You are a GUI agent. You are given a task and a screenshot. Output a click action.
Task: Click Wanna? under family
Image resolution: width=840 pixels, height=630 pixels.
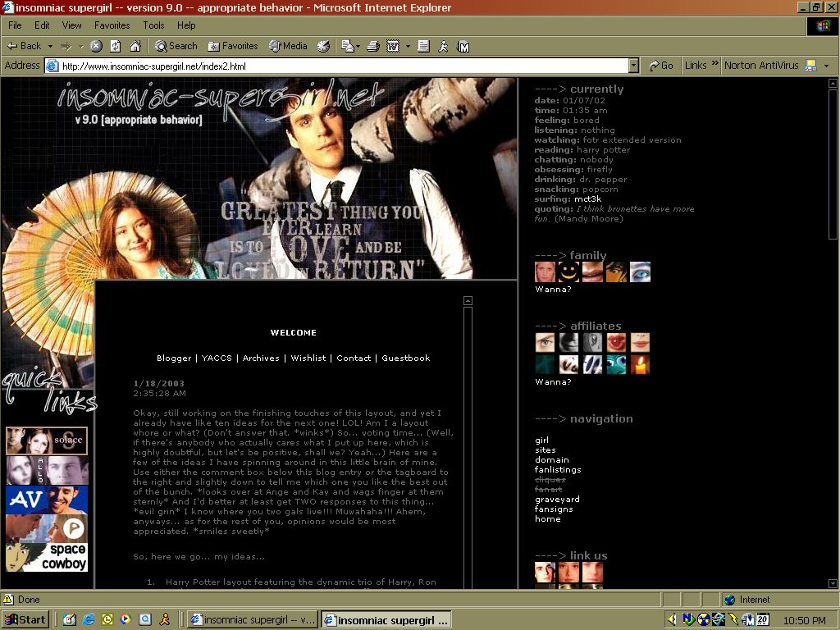tap(553, 290)
